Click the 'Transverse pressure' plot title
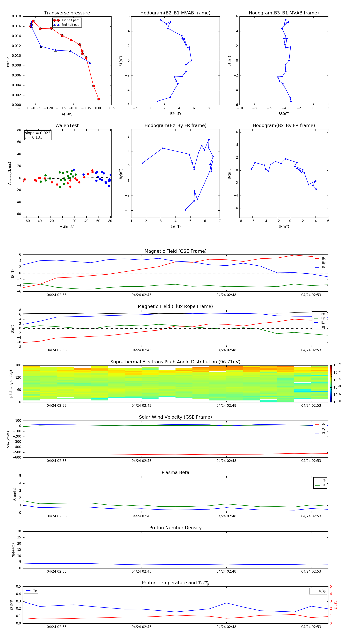 pos(67,13)
